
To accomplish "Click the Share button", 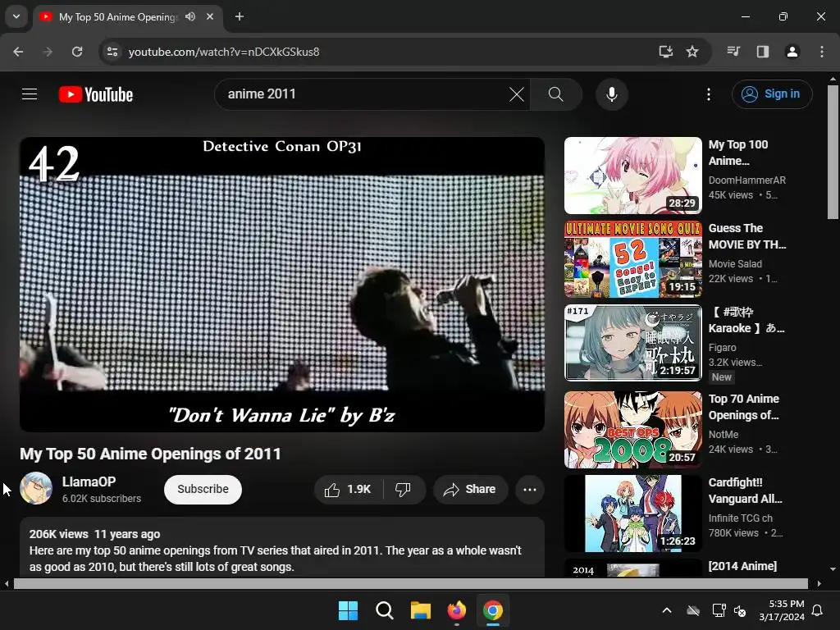I will (470, 489).
